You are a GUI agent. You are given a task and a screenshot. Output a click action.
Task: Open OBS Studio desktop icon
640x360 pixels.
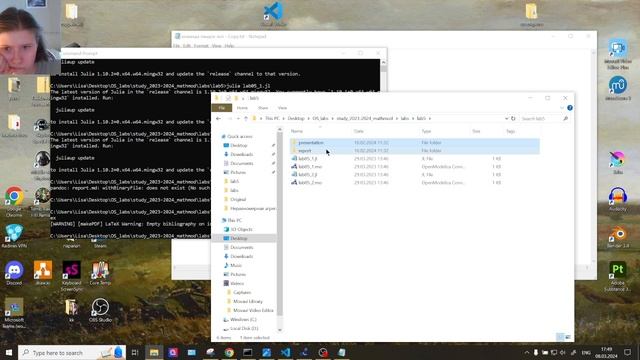click(100, 310)
